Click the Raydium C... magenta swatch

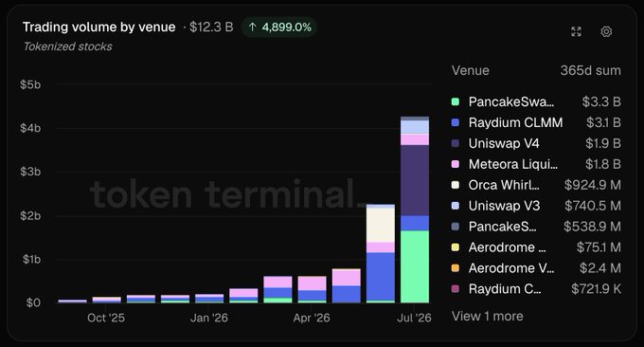pyautogui.click(x=456, y=289)
